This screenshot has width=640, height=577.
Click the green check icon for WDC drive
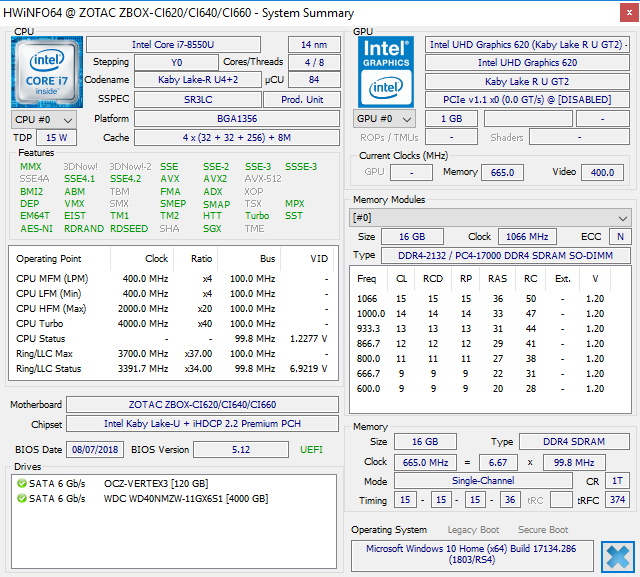23,498
